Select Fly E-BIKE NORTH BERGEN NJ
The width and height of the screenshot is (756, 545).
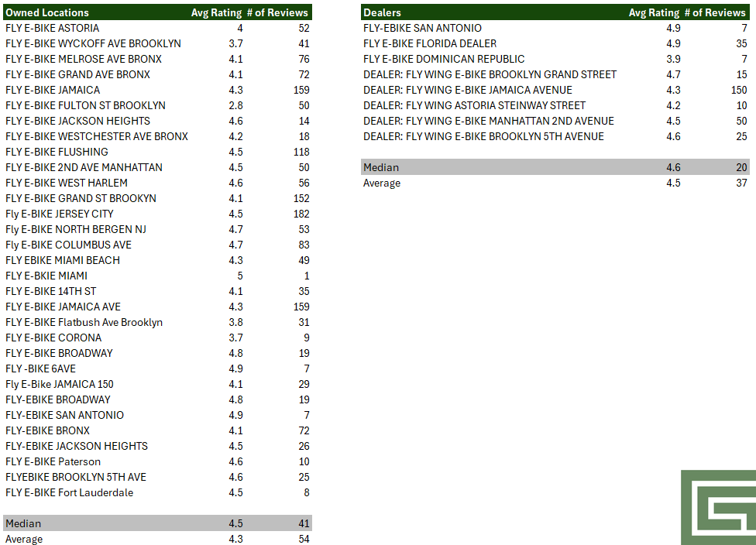pyautogui.click(x=76, y=229)
